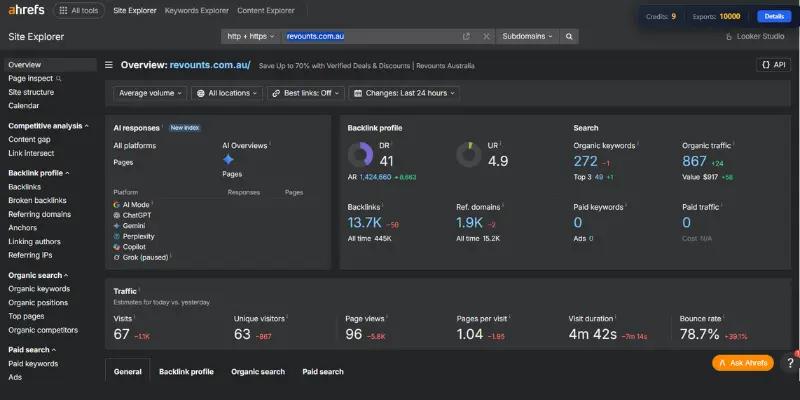Viewport: 800px width, 400px height.
Task: Open the Subdomains mode dropdown
Action: tap(527, 36)
